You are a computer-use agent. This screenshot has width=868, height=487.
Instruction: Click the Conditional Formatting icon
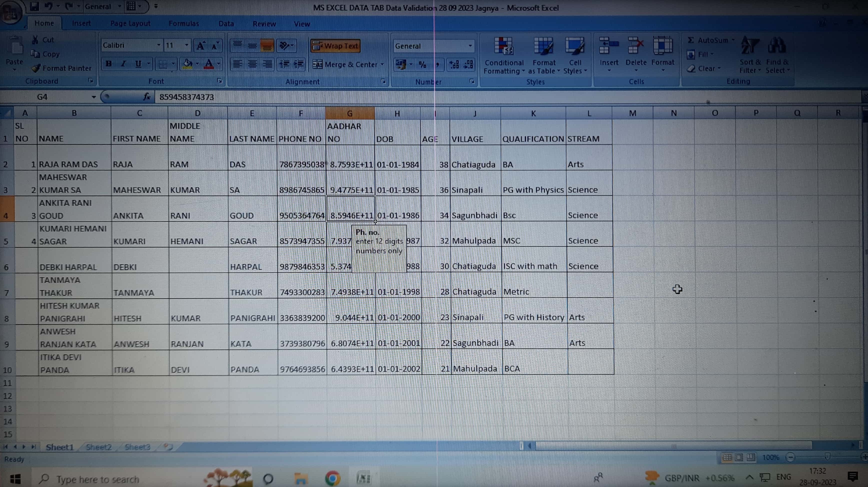[503, 46]
